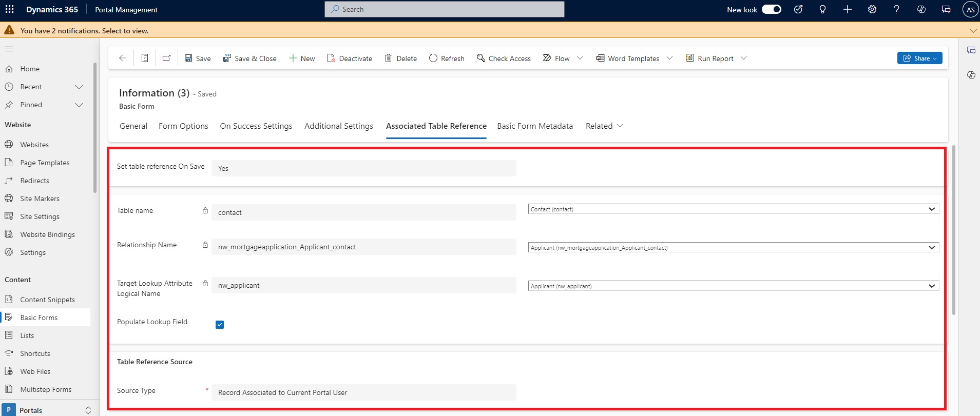
Task: Click the Search input box
Action: tap(445, 9)
